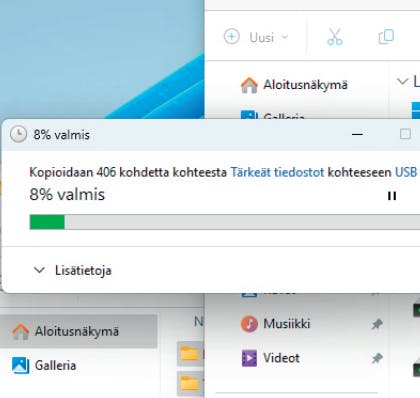Pause the copy operation

[x=392, y=196]
